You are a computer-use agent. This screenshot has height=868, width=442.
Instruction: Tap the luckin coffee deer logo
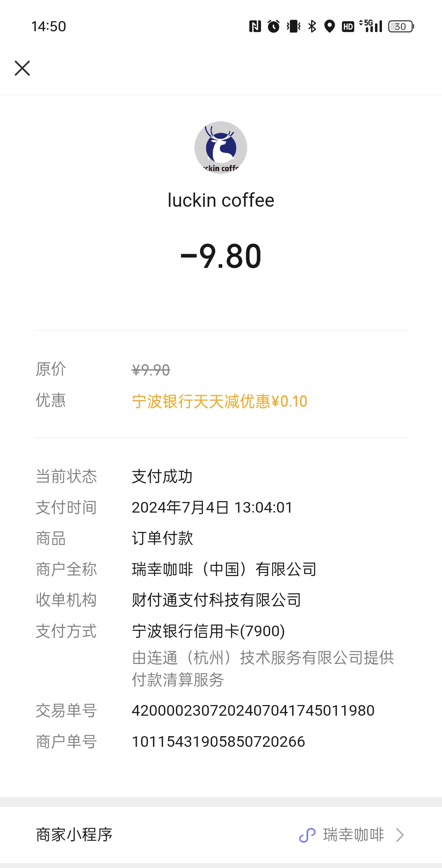[221, 147]
